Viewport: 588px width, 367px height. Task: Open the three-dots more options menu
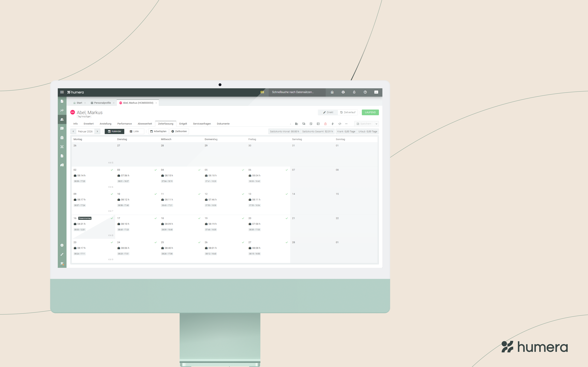click(x=346, y=124)
